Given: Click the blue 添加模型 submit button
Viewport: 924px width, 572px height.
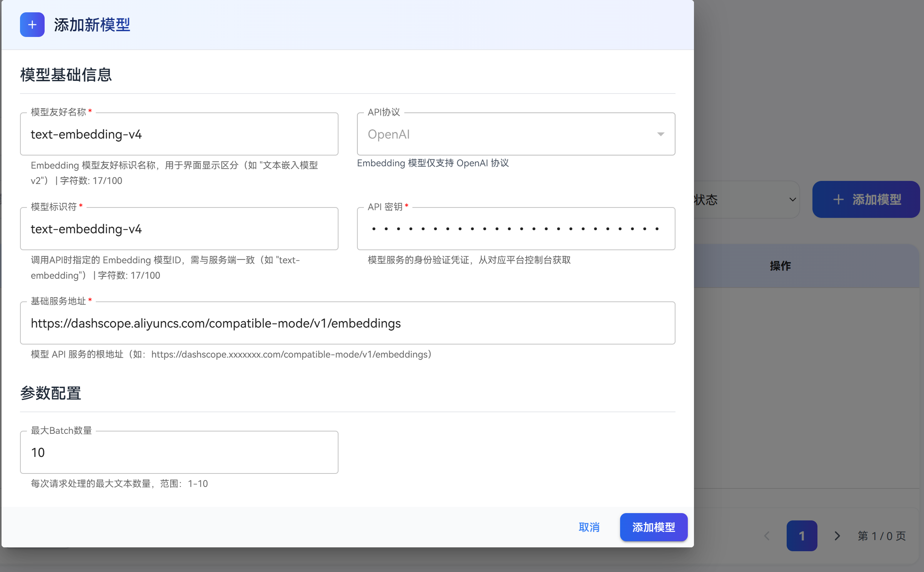Looking at the screenshot, I should pyautogui.click(x=653, y=527).
